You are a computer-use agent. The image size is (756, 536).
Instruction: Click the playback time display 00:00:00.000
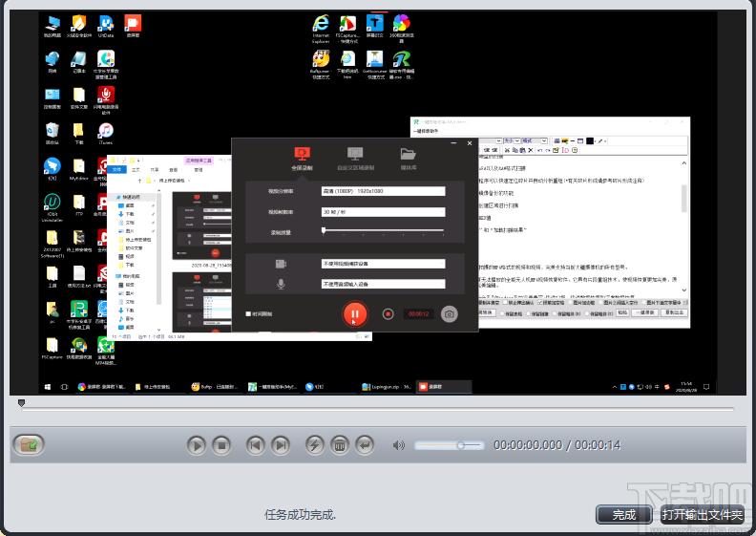[528, 445]
